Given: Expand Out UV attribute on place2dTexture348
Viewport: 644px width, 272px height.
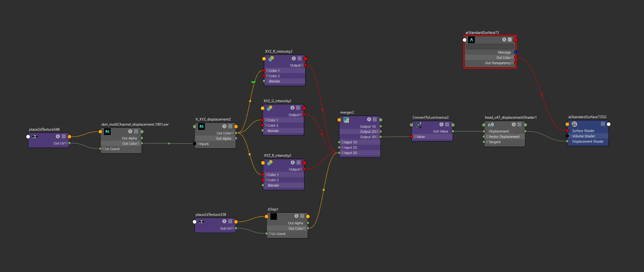Looking at the screenshot, I should (x=66, y=143).
